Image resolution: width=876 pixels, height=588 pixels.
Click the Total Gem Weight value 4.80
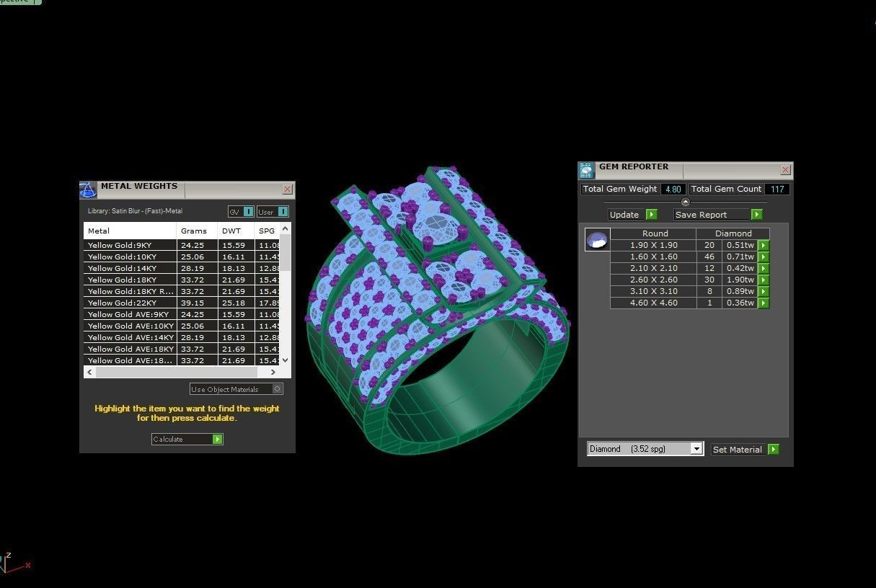pyautogui.click(x=673, y=189)
